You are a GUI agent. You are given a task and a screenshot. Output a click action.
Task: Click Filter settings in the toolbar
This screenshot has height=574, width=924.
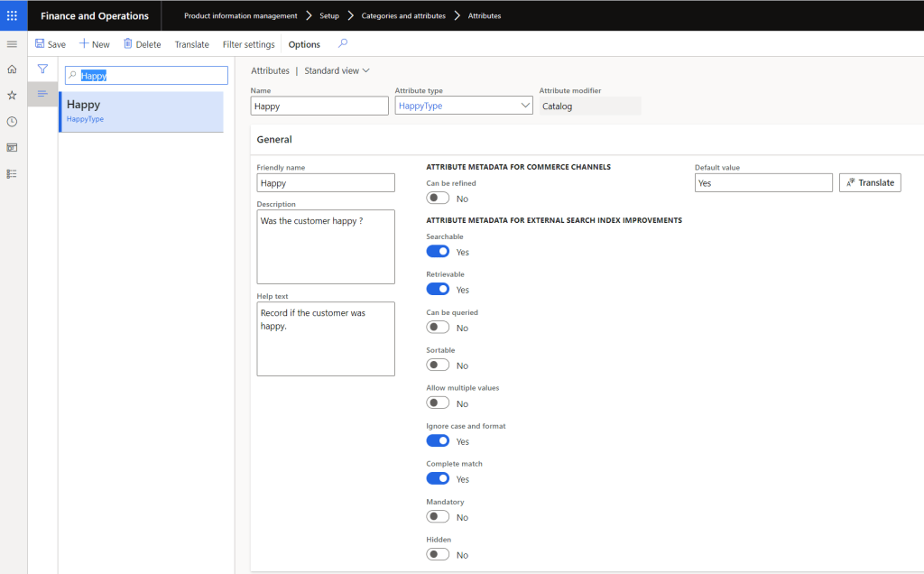(248, 43)
